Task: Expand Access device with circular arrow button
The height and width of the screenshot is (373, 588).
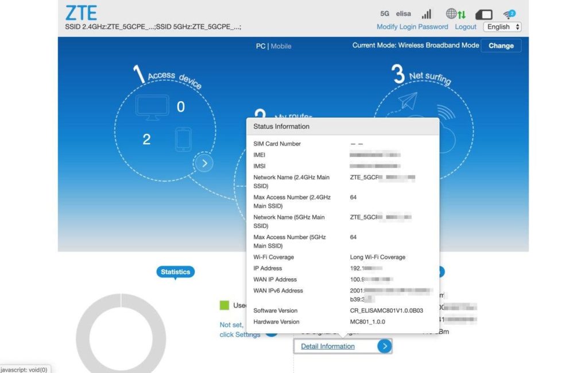Action: click(x=204, y=163)
